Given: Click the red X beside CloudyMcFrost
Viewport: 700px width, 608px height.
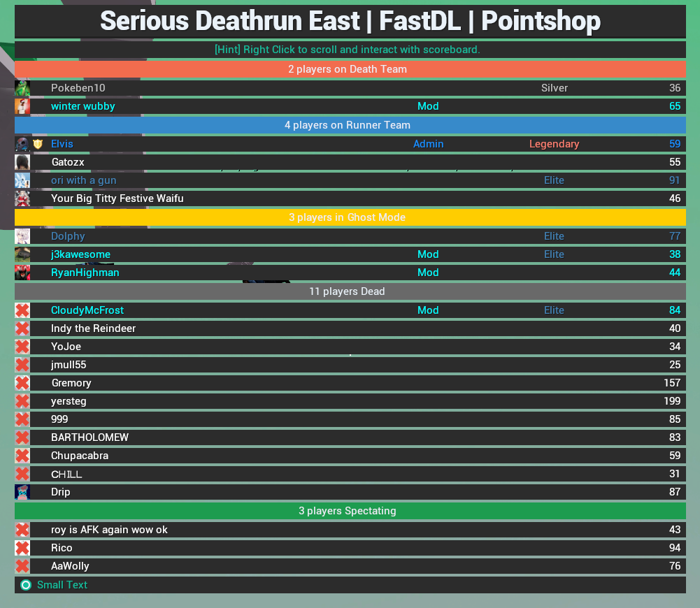Looking at the screenshot, I should click(x=22, y=310).
